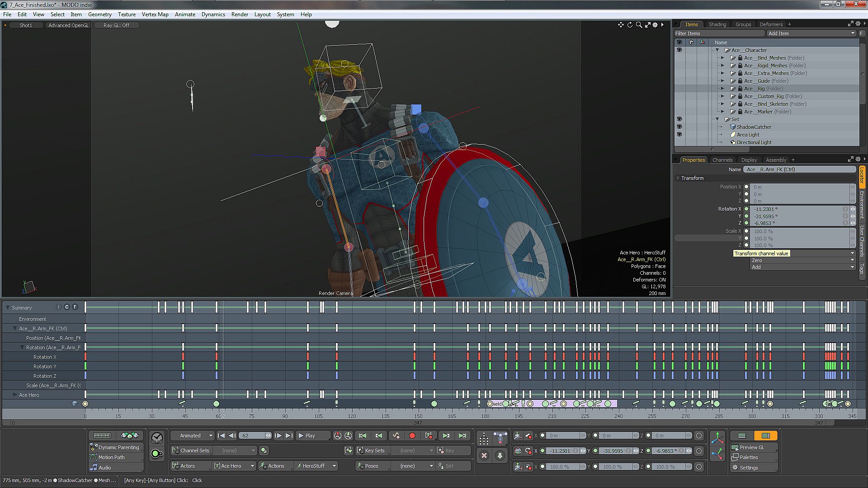
Task: Open the Palettes button
Action: 749,457
